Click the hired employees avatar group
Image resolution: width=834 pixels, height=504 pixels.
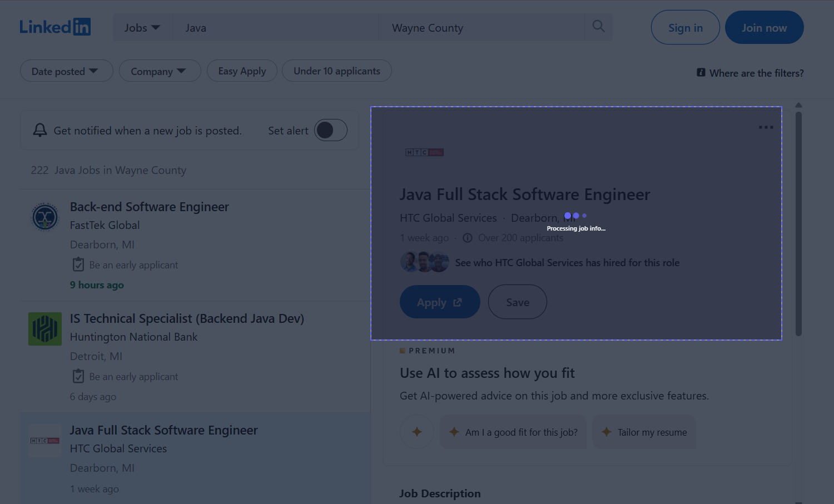425,262
